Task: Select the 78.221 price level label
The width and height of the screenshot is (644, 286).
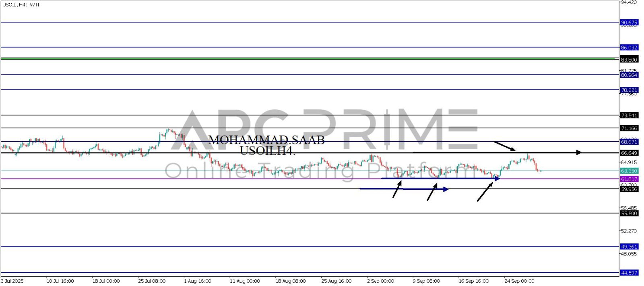Action: [629, 90]
